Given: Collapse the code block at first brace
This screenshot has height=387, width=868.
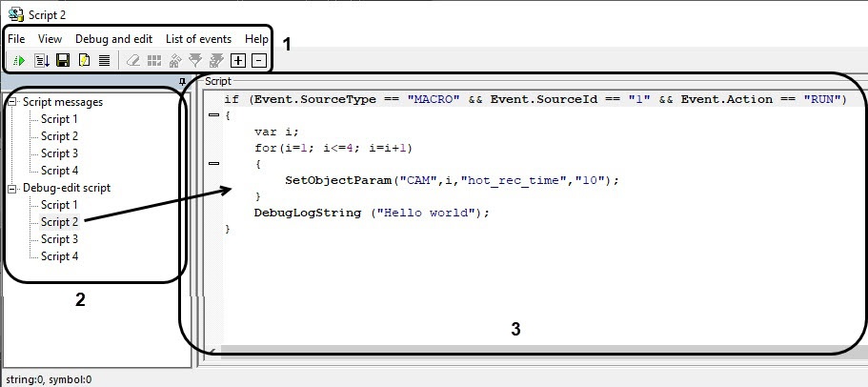Looking at the screenshot, I should (x=213, y=115).
